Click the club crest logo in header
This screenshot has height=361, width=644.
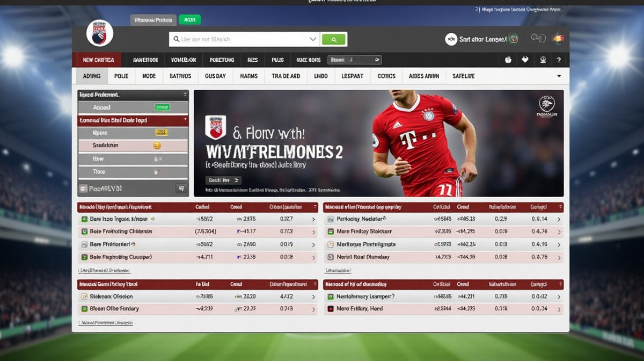(x=99, y=33)
